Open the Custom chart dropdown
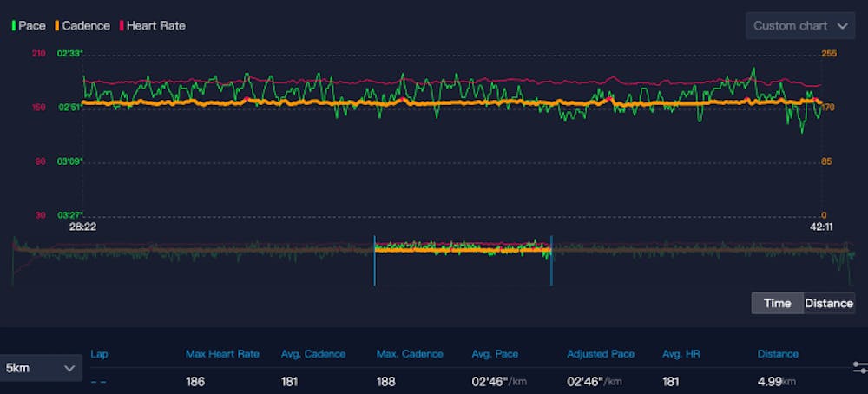 tap(799, 26)
